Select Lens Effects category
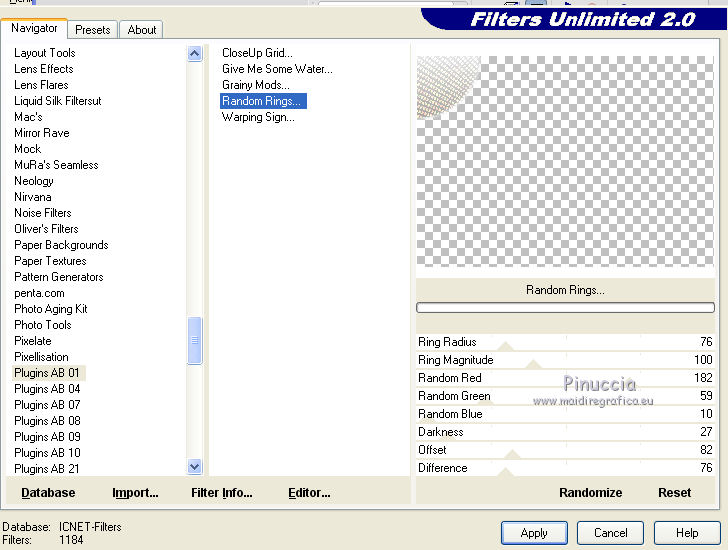Screen dimensions: 728x550 pos(44,69)
